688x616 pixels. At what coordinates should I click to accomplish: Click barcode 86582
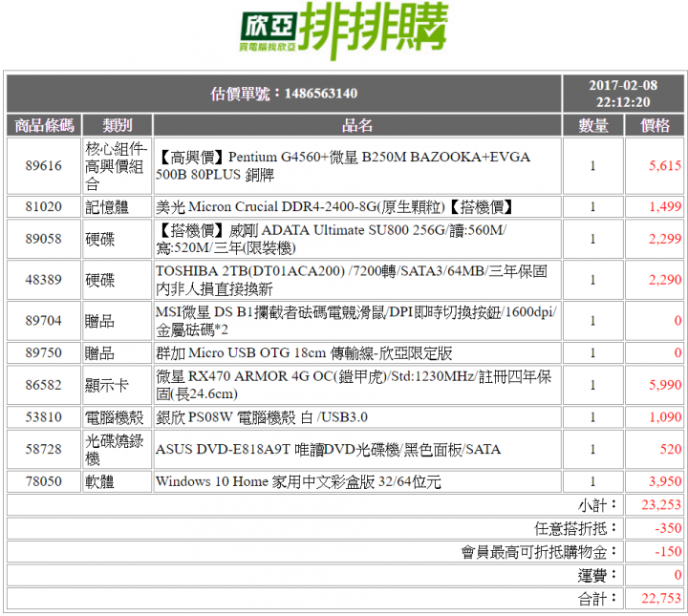(x=43, y=385)
